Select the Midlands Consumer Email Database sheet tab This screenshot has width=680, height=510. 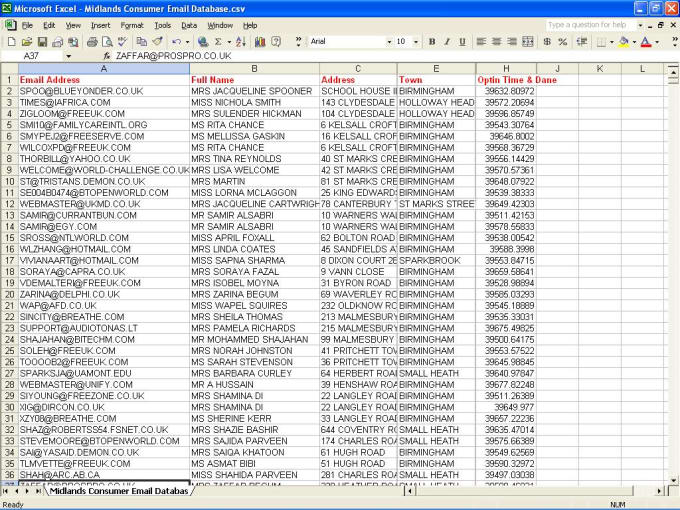click(x=118, y=491)
